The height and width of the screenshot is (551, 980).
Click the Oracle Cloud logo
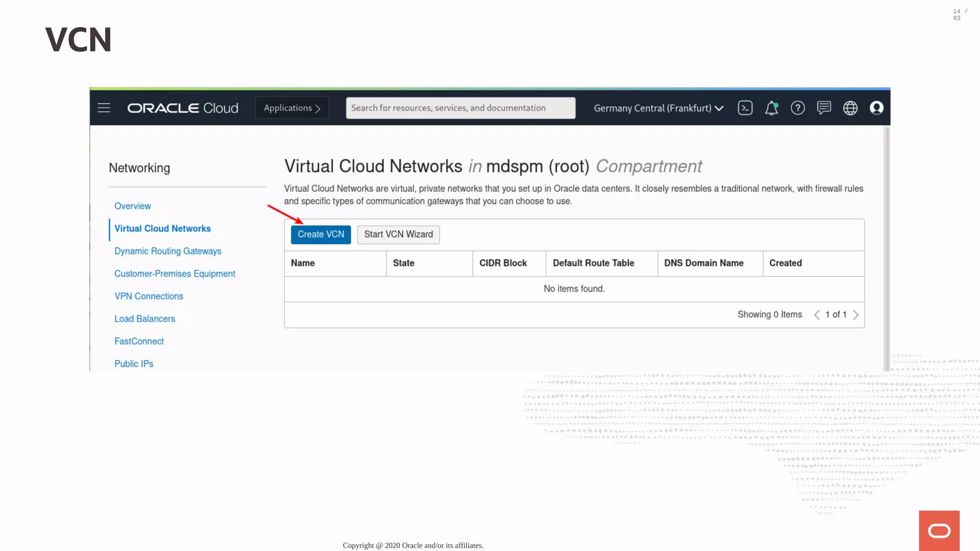coord(183,108)
